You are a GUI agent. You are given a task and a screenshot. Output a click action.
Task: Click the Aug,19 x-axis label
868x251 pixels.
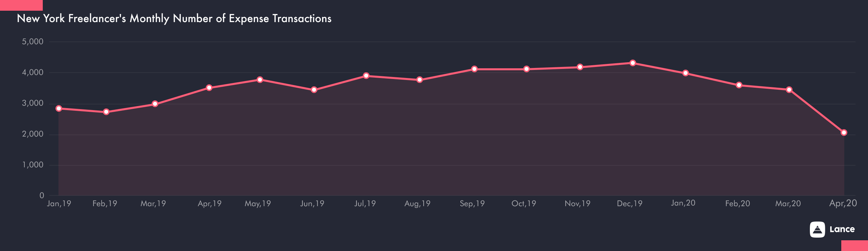tap(417, 203)
